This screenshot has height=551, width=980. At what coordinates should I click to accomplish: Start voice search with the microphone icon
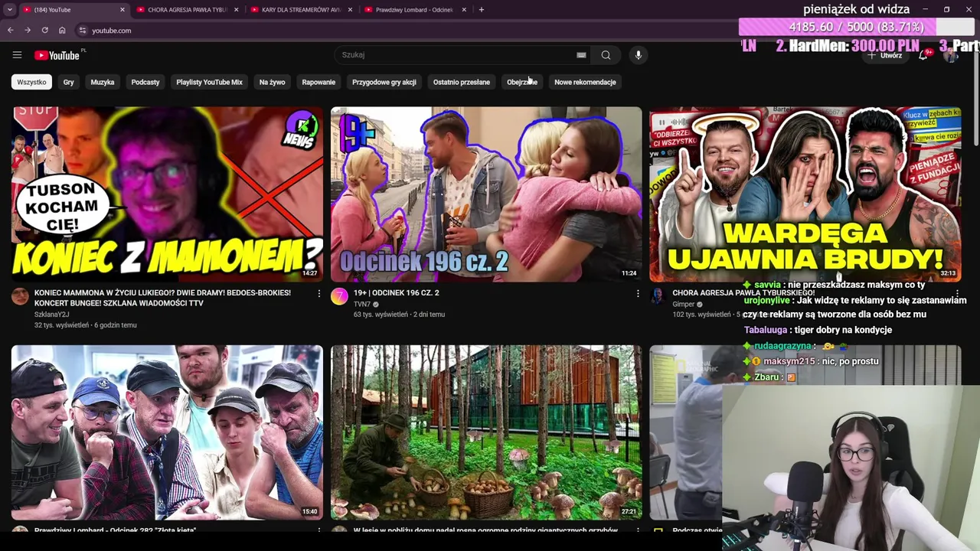click(x=638, y=55)
